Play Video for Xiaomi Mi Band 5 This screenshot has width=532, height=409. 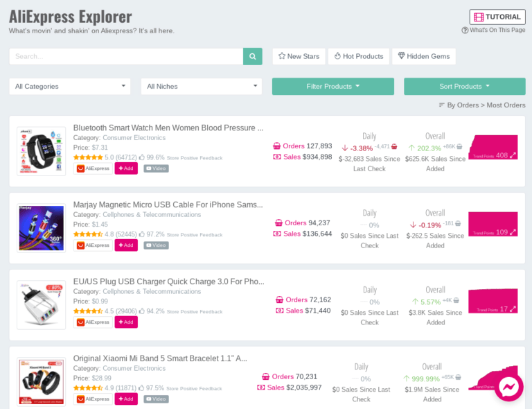point(156,399)
